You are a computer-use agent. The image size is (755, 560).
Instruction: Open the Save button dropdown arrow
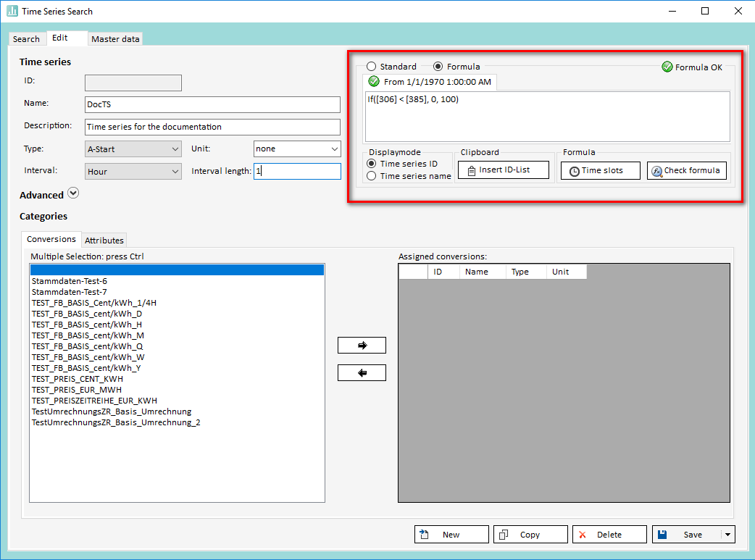(x=727, y=535)
